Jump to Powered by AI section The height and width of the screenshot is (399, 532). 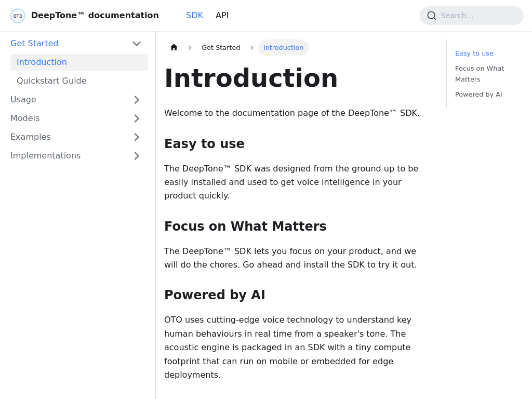pyautogui.click(x=478, y=95)
